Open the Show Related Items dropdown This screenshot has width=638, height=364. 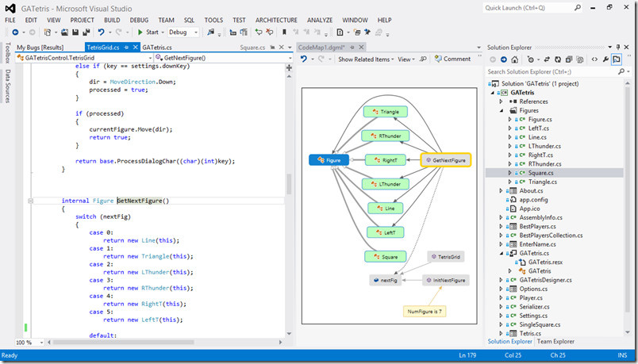click(364, 59)
